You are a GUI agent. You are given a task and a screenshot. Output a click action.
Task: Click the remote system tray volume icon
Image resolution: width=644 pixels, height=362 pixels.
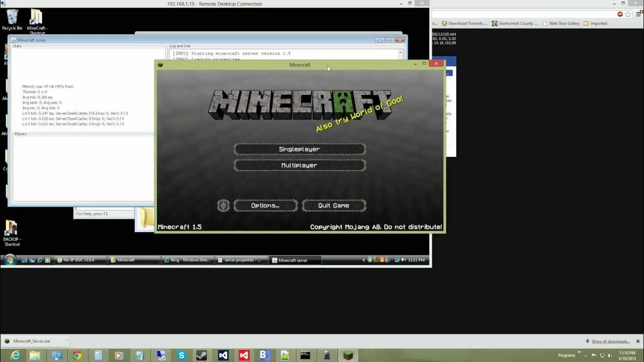click(x=404, y=260)
